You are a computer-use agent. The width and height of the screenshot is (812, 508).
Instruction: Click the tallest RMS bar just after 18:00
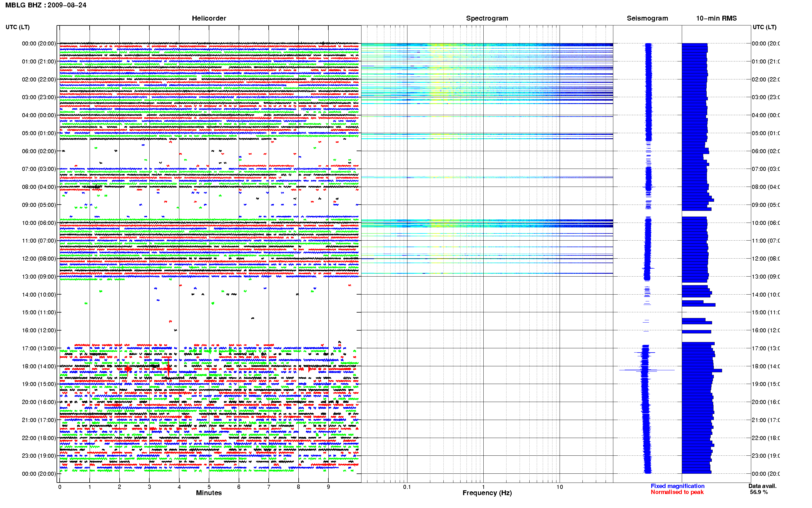[x=702, y=371]
